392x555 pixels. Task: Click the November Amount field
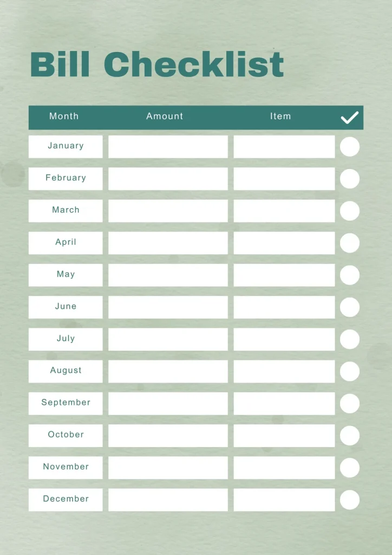168,467
